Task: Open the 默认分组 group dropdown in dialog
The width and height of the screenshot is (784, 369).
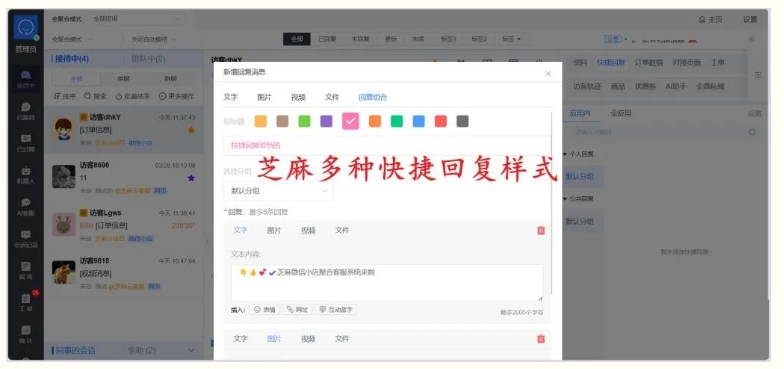Action: click(x=278, y=191)
